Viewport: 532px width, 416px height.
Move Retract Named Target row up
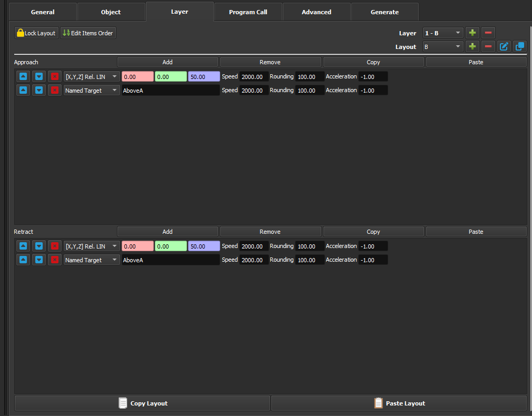[x=23, y=260]
